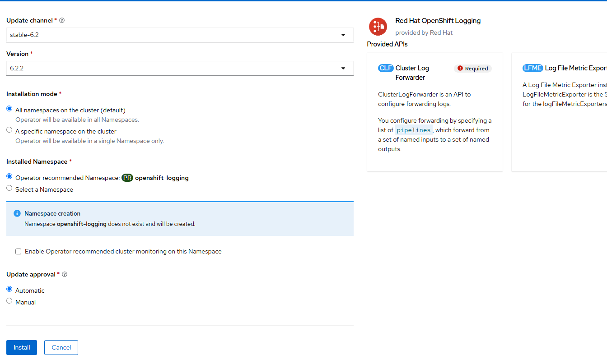
Task: Click the Update approval label
Action: (31, 274)
